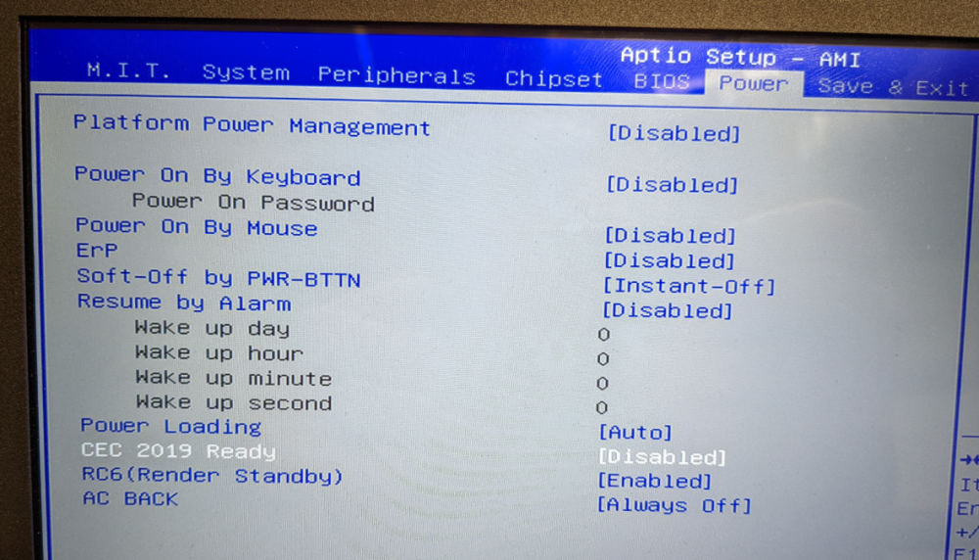Open the BIOS tab

tap(662, 82)
